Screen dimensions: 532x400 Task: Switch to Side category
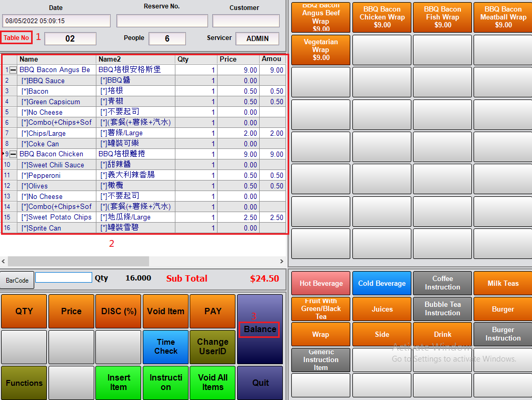382,334
